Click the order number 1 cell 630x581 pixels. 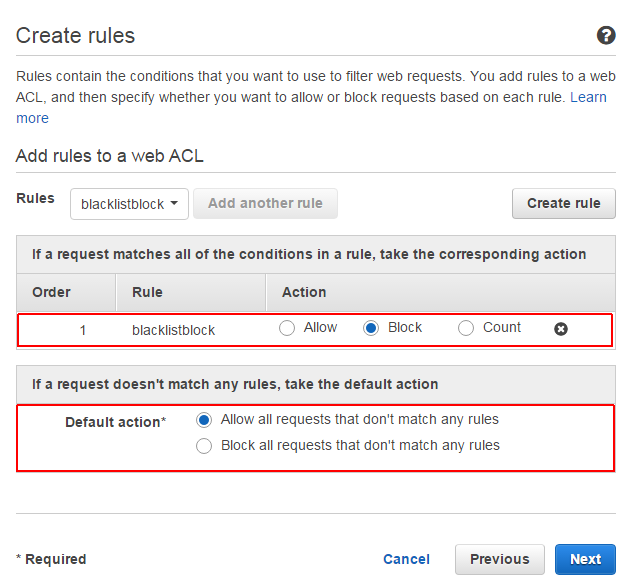point(83,330)
